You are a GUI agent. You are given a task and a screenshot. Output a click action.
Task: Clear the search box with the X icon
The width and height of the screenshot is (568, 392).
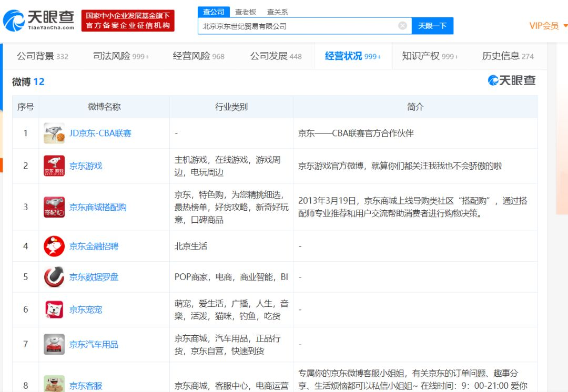[x=402, y=26]
